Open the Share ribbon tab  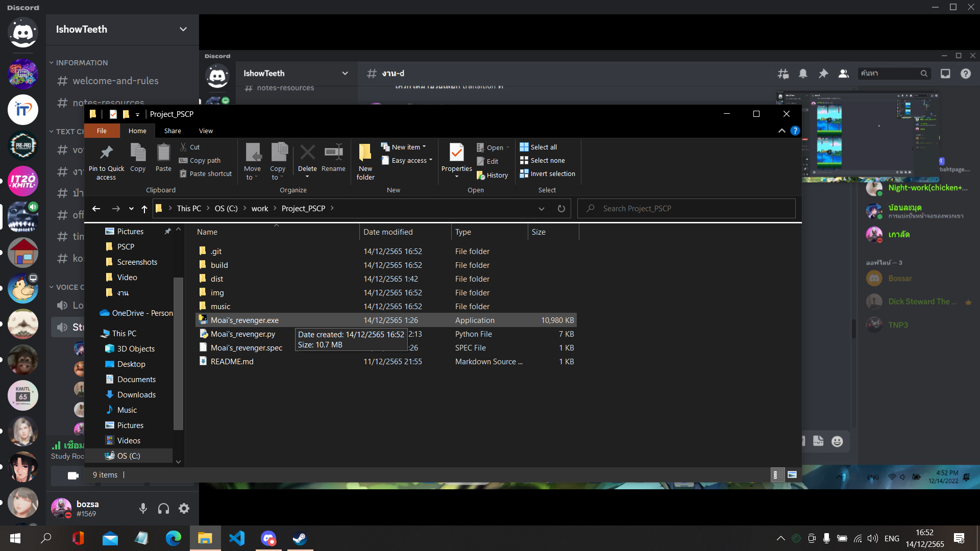173,131
